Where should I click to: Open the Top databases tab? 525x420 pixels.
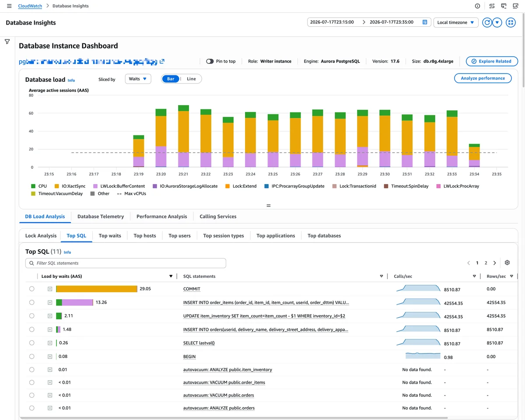click(324, 236)
